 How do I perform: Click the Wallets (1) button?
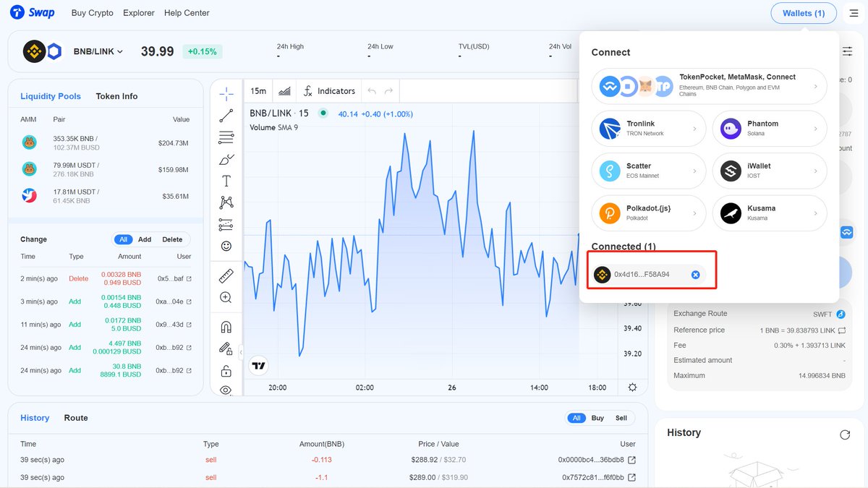804,13
